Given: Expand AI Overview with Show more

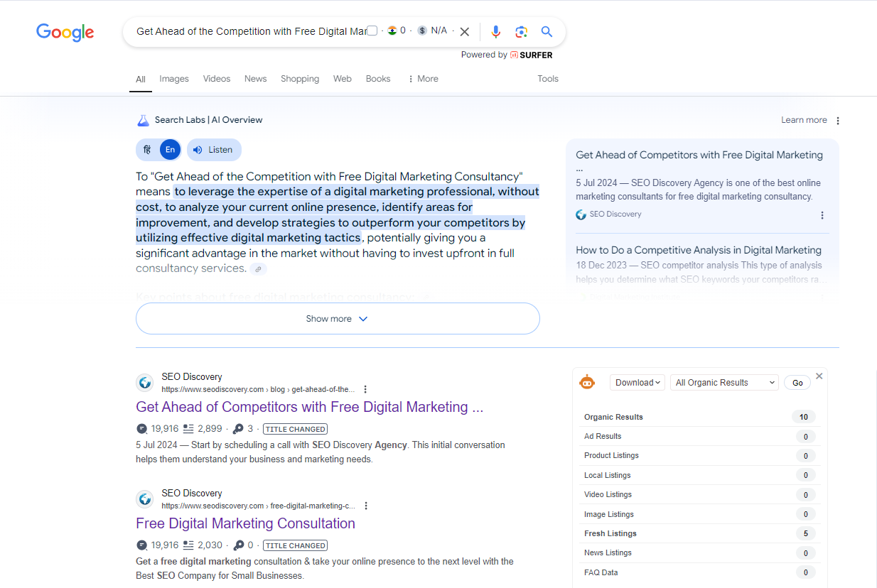Looking at the screenshot, I should point(338,319).
